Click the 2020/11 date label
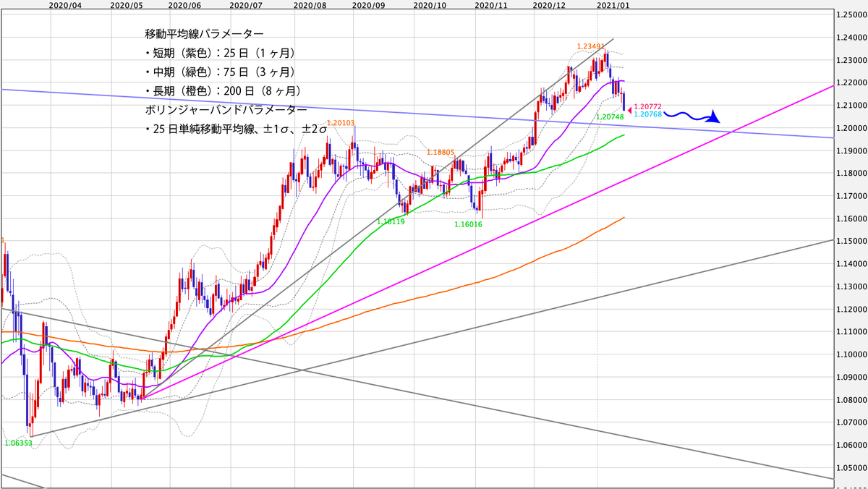Screen dimensions: 868x489 (490, 4)
